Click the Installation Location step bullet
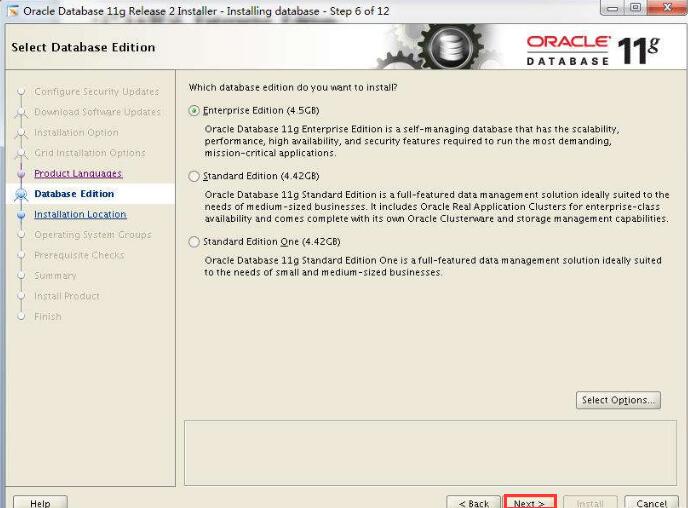 tap(21, 215)
